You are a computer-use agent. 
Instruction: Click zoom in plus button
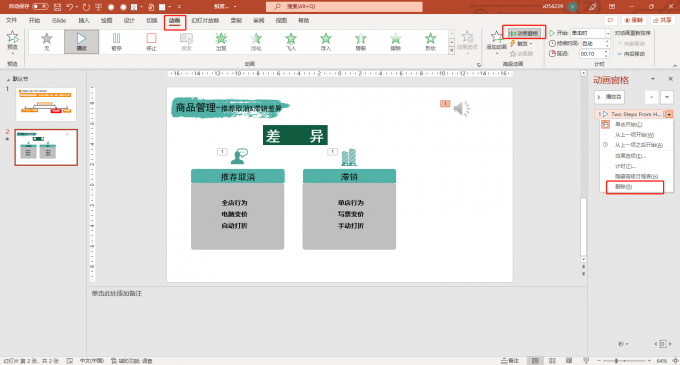point(649,361)
